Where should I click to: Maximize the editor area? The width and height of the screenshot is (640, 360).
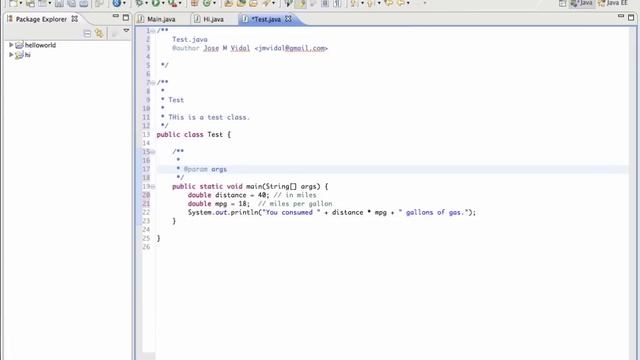[x=631, y=17]
